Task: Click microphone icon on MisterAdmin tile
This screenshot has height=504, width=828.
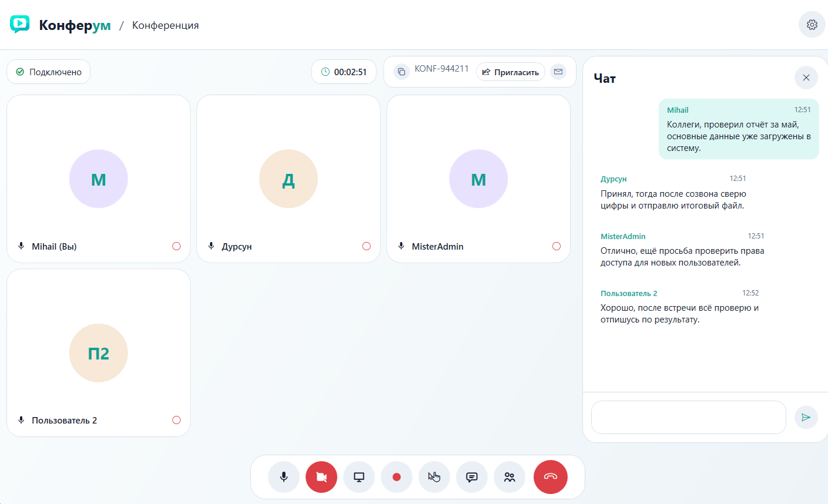Action: [401, 246]
